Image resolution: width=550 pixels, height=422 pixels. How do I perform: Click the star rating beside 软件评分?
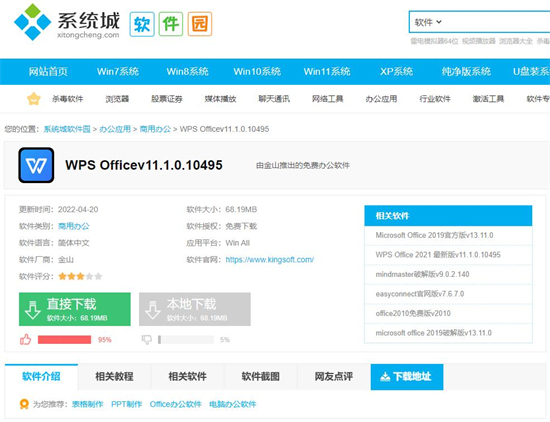click(x=80, y=276)
